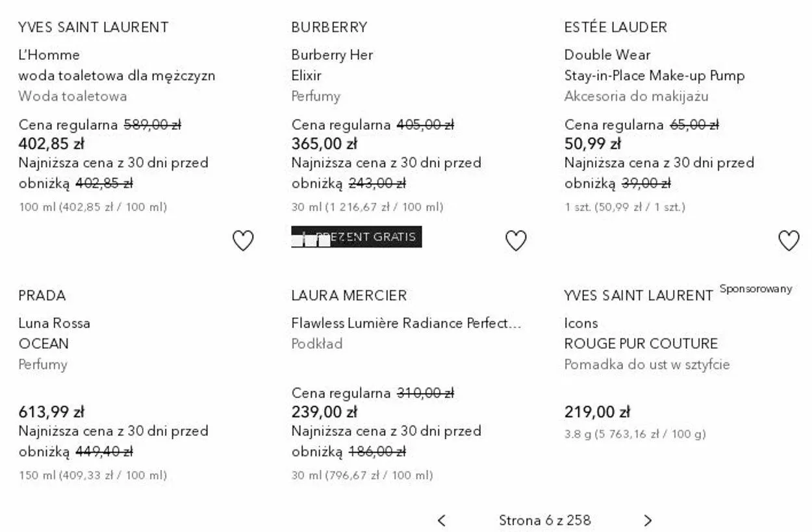This screenshot has height=532, width=812.
Task: Open the Laura Mercier brand heading
Action: pos(349,296)
